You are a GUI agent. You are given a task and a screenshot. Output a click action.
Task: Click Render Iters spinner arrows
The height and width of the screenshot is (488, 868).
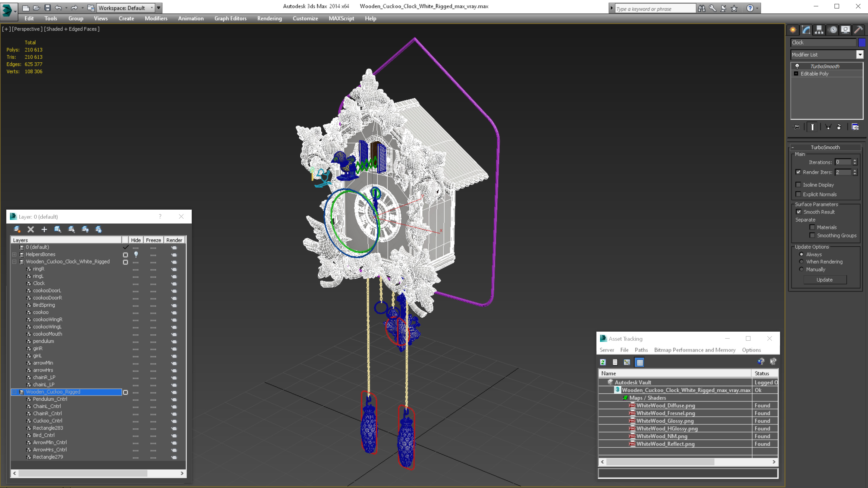point(854,172)
